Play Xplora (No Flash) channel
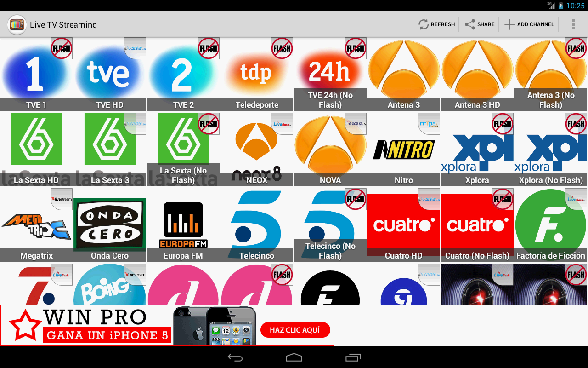Screen dimensions: 588x368 tap(551, 149)
